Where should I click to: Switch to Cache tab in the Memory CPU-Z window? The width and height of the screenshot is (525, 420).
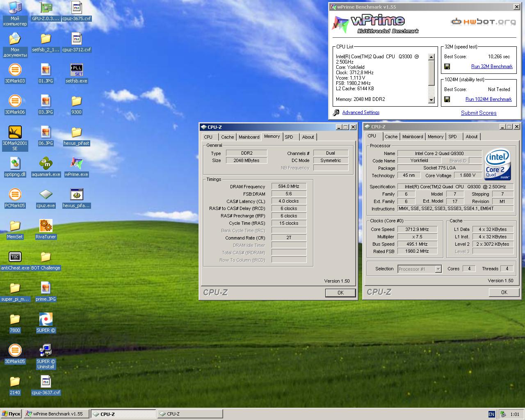click(227, 137)
